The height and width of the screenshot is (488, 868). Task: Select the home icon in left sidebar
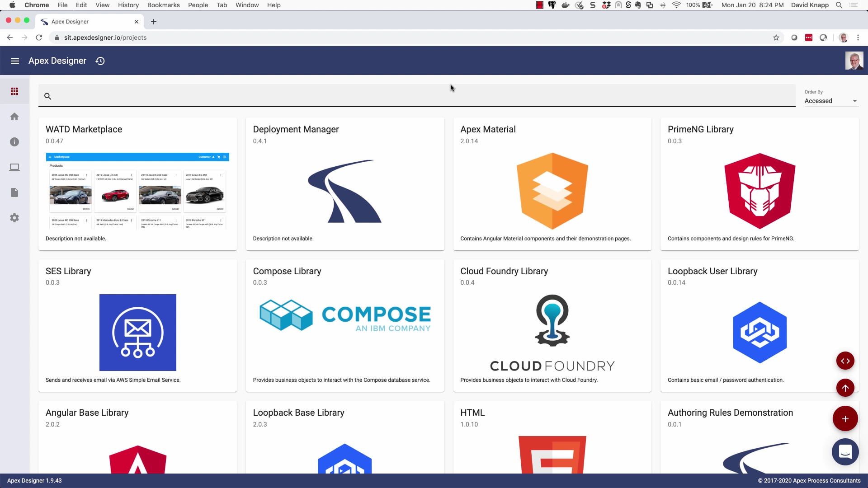click(x=14, y=116)
